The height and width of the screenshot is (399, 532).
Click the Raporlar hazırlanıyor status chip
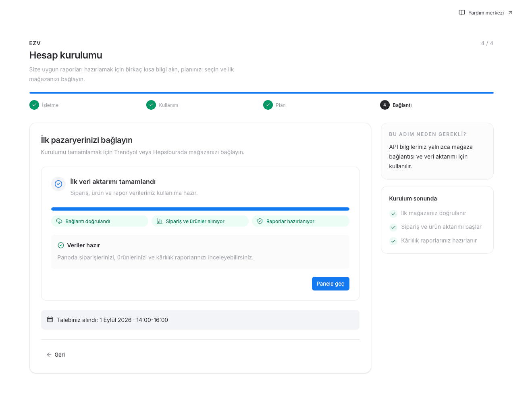(x=301, y=221)
